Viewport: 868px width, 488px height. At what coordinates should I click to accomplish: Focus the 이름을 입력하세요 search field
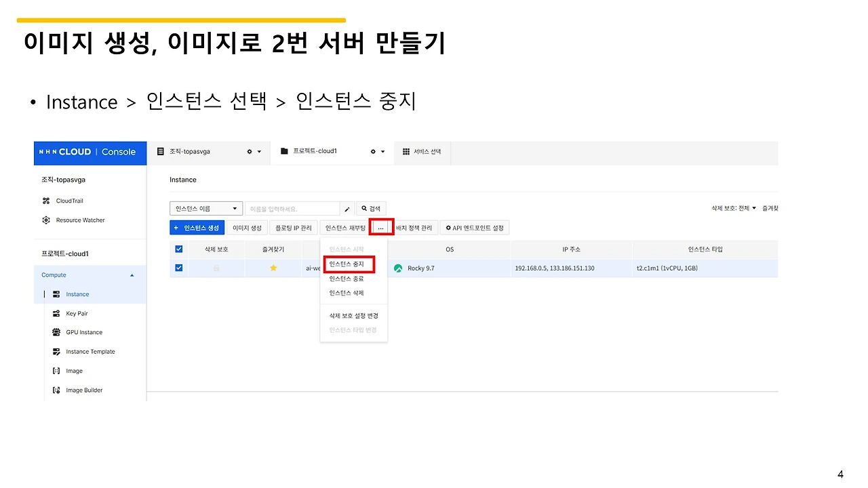(x=292, y=209)
